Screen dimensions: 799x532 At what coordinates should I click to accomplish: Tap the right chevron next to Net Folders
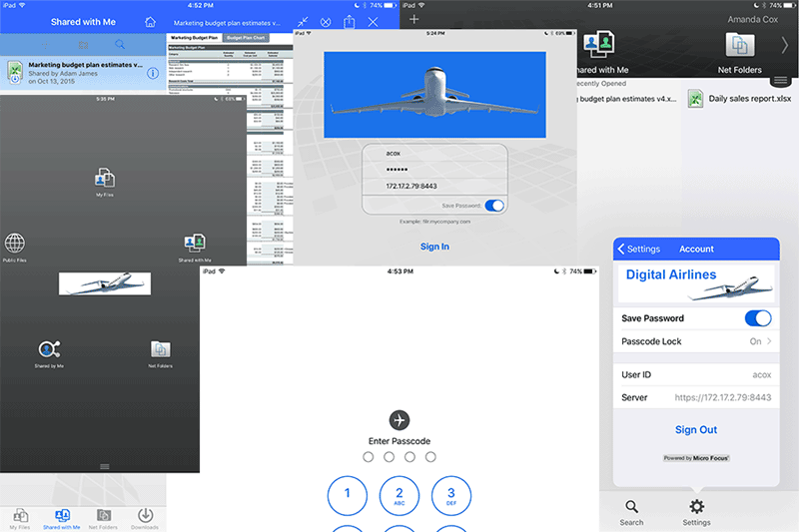(x=785, y=46)
